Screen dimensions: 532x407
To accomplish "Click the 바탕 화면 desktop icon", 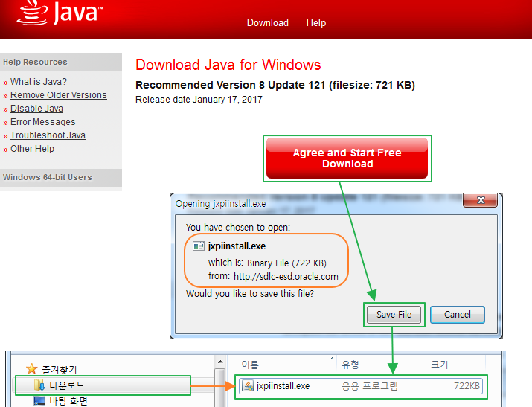I will tap(39, 401).
